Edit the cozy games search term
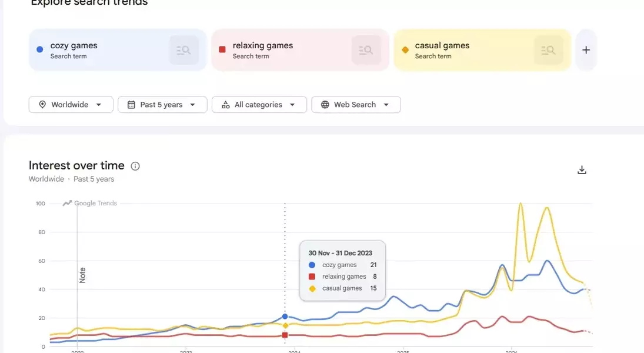Screen dimensions: 644x353 tap(74, 46)
